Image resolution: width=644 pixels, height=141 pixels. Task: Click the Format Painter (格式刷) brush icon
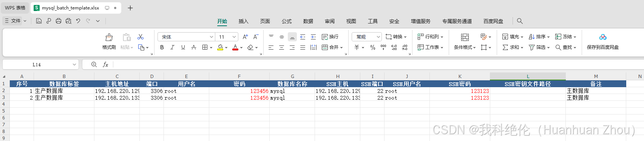coord(109,37)
